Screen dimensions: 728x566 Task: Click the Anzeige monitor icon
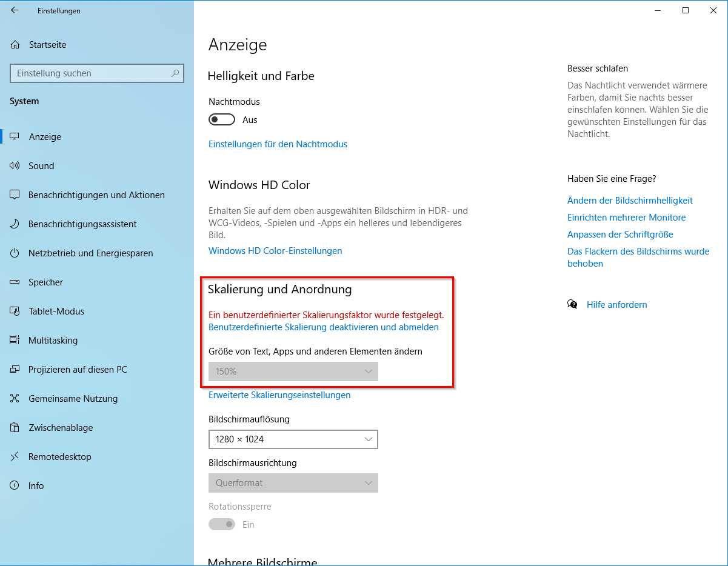15,137
